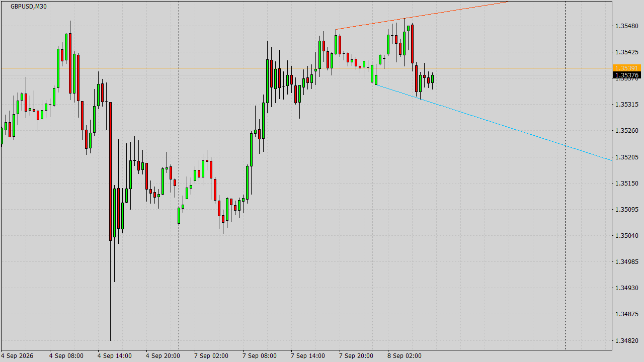This screenshot has width=644, height=362.
Task: Click the 1.35260 price axis label
Action: click(x=626, y=131)
